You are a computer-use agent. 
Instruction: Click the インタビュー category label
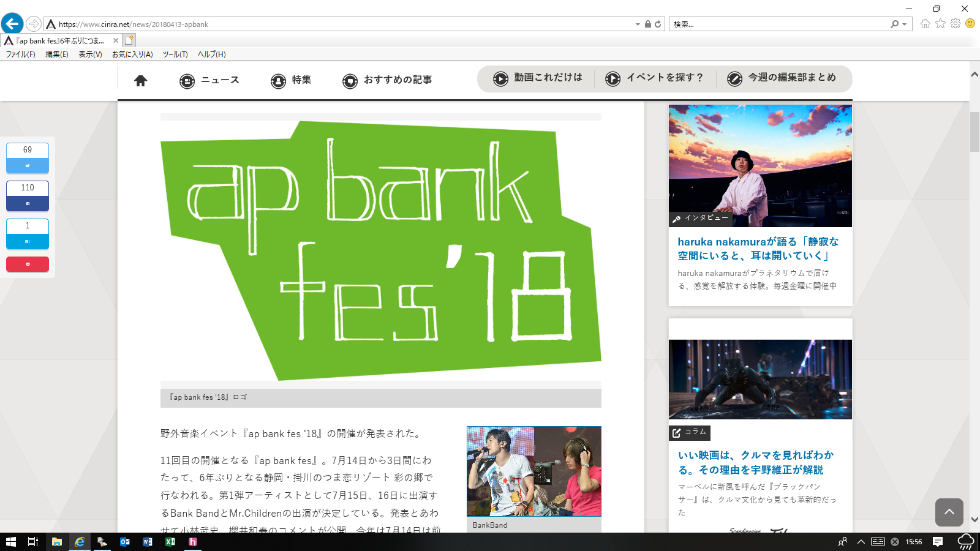click(x=700, y=218)
